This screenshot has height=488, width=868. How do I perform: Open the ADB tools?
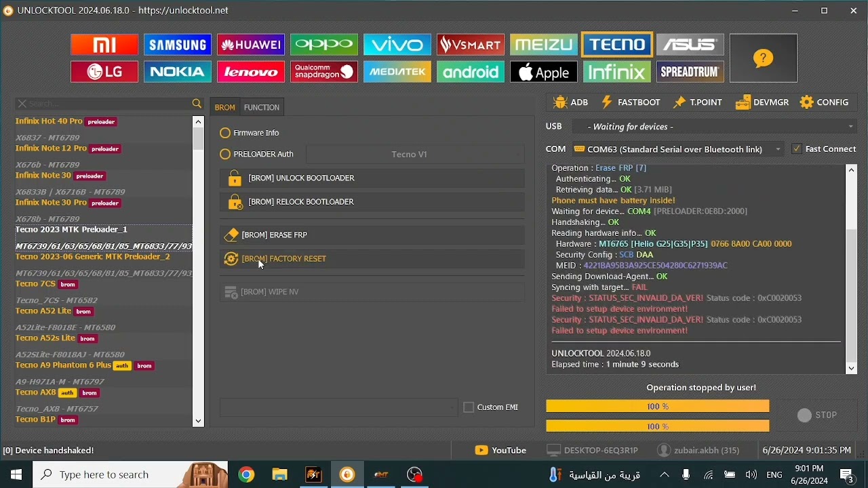571,103
